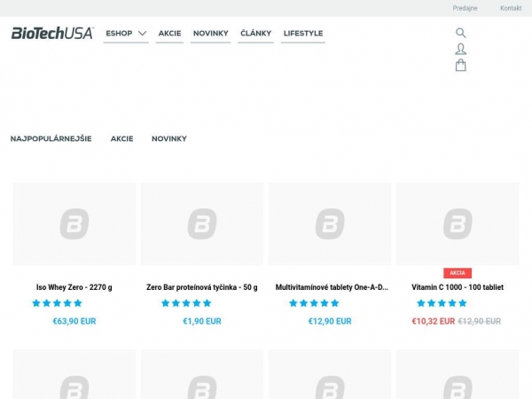Select the NAJPOPULÁRNEJŠIE tab
532x399 pixels.
tap(51, 139)
